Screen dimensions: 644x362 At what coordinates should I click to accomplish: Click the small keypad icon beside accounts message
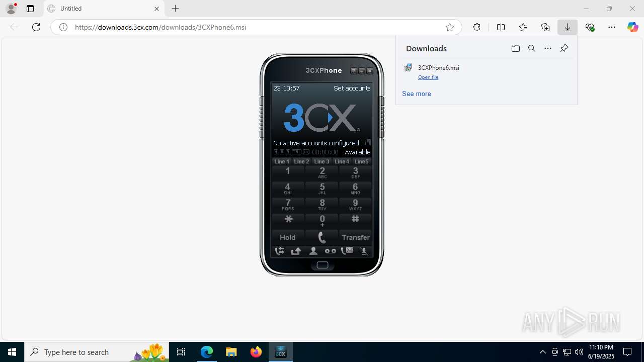click(x=368, y=143)
